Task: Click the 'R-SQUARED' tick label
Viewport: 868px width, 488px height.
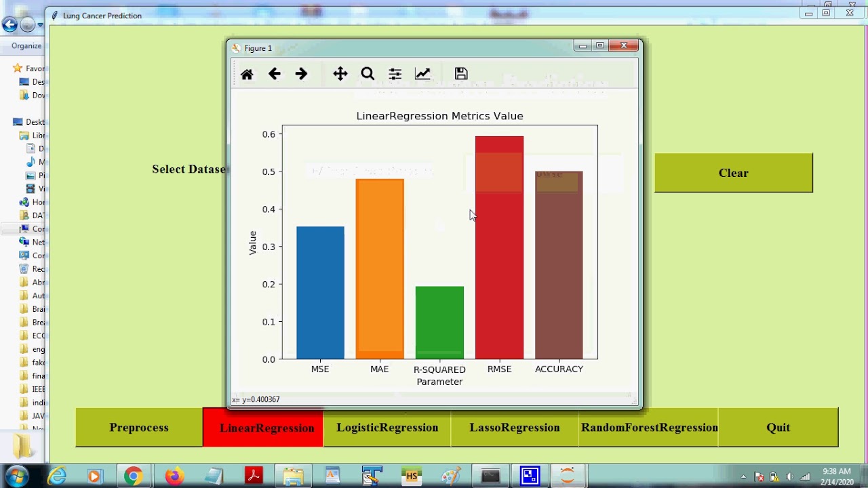Action: coord(439,369)
